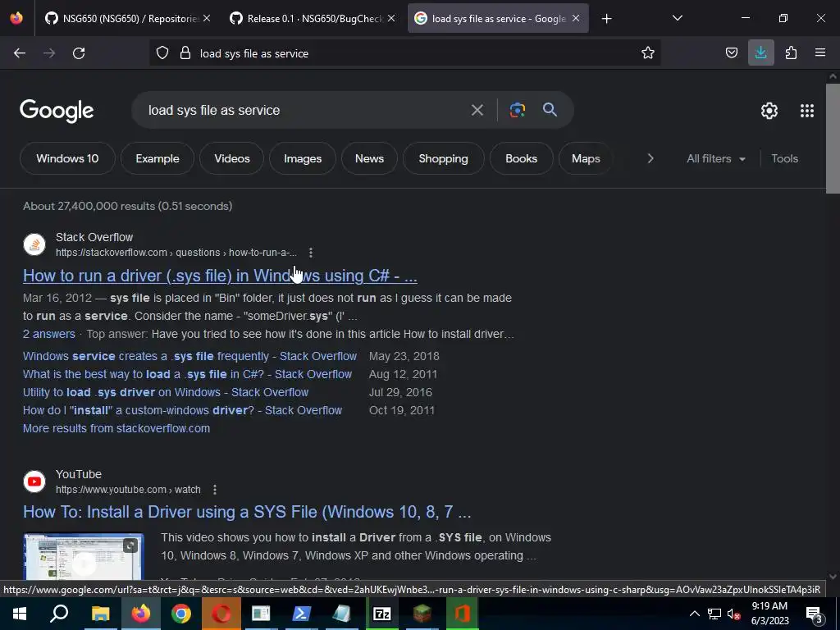This screenshot has width=840, height=630.
Task: Open options for Stack Overflow result
Action: tap(311, 253)
